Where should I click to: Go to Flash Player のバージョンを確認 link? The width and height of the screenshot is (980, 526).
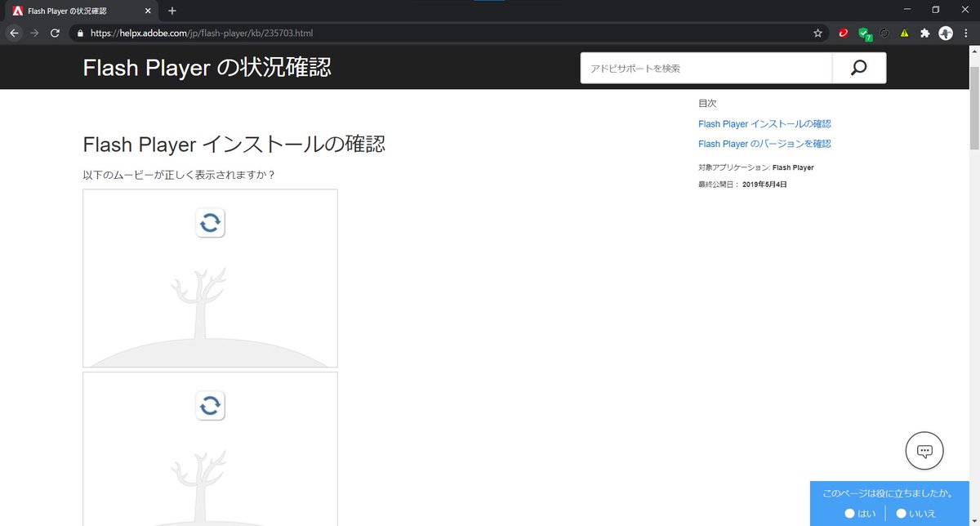[764, 144]
